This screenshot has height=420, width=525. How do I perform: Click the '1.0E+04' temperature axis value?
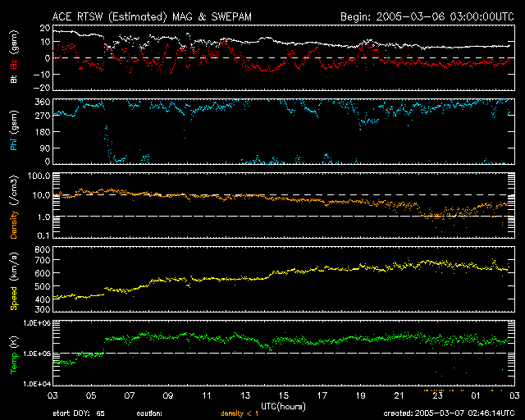click(x=37, y=384)
